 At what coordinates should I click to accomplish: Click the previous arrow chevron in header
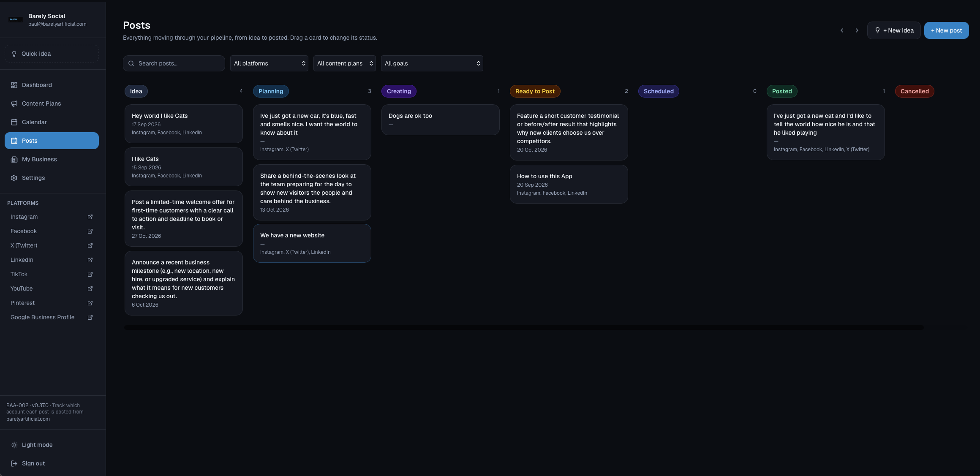point(842,30)
